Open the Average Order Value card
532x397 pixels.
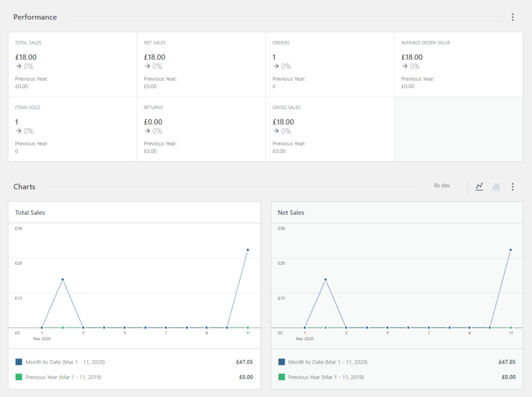coord(458,64)
